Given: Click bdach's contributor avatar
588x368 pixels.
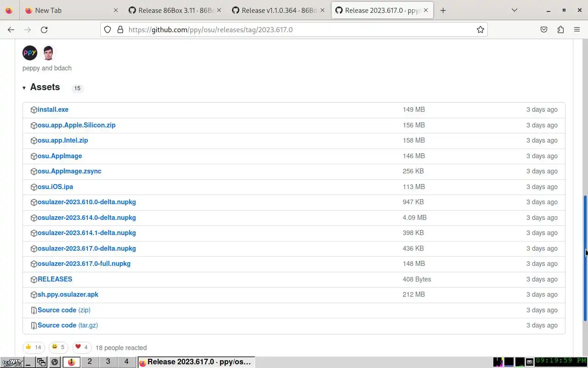Looking at the screenshot, I should pyautogui.click(x=48, y=53).
